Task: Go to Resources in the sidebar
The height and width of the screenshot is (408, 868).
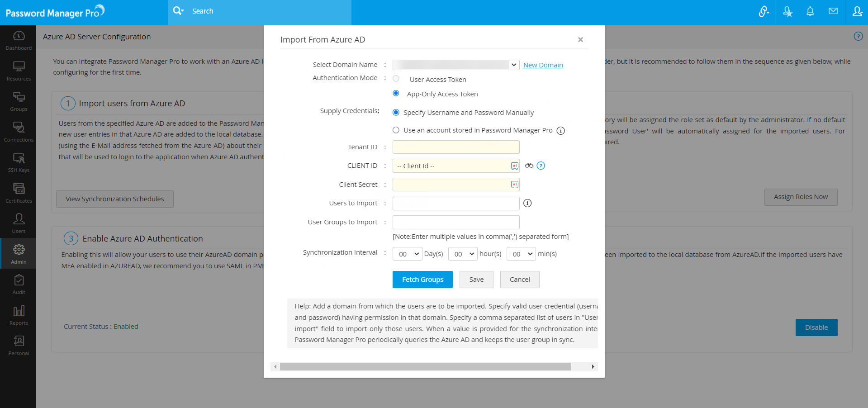Action: 19,71
